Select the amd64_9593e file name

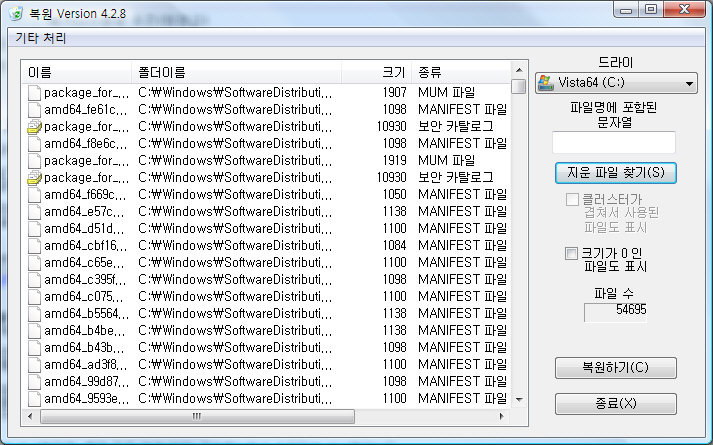click(x=86, y=399)
